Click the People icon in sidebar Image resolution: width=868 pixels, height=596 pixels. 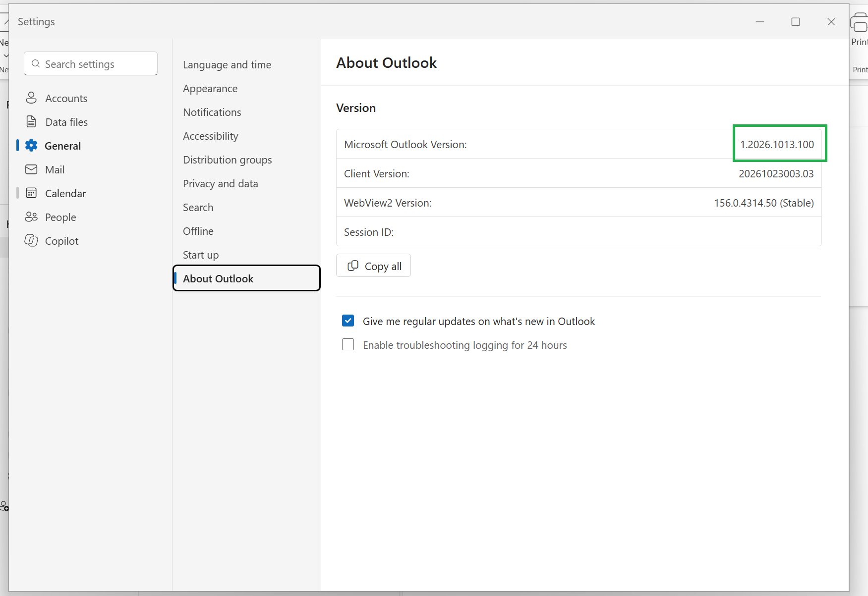point(31,217)
